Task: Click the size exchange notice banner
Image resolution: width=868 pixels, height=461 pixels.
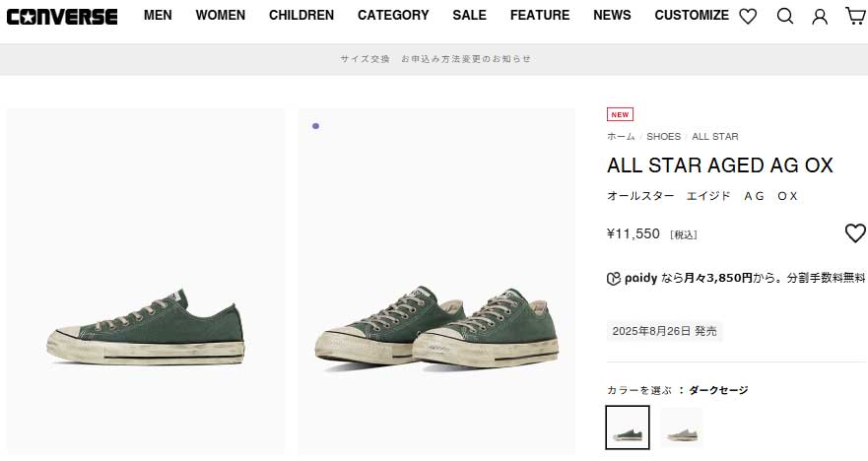Action: tap(435, 59)
